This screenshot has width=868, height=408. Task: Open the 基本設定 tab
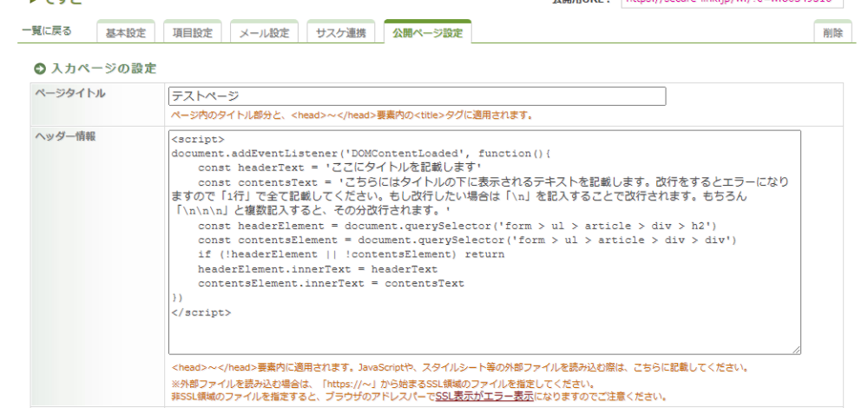(125, 33)
